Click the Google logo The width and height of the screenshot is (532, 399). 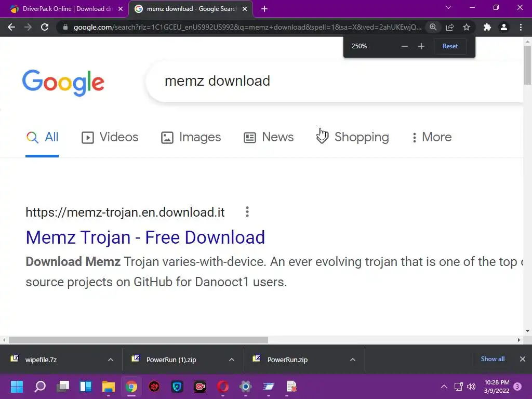click(63, 83)
